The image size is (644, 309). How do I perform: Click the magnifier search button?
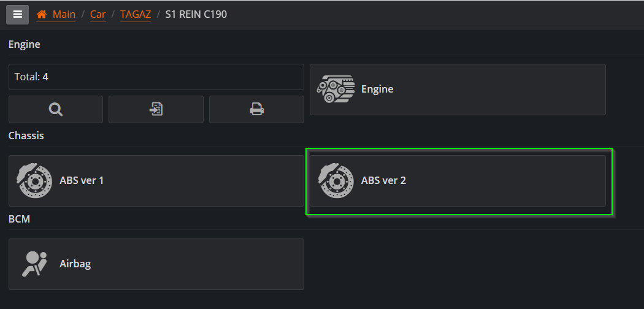tap(56, 110)
